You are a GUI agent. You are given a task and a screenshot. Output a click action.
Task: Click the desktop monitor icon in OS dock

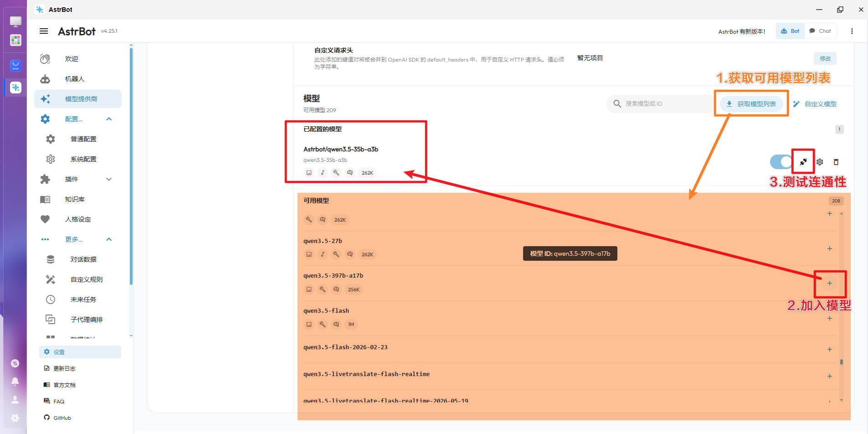pyautogui.click(x=15, y=21)
